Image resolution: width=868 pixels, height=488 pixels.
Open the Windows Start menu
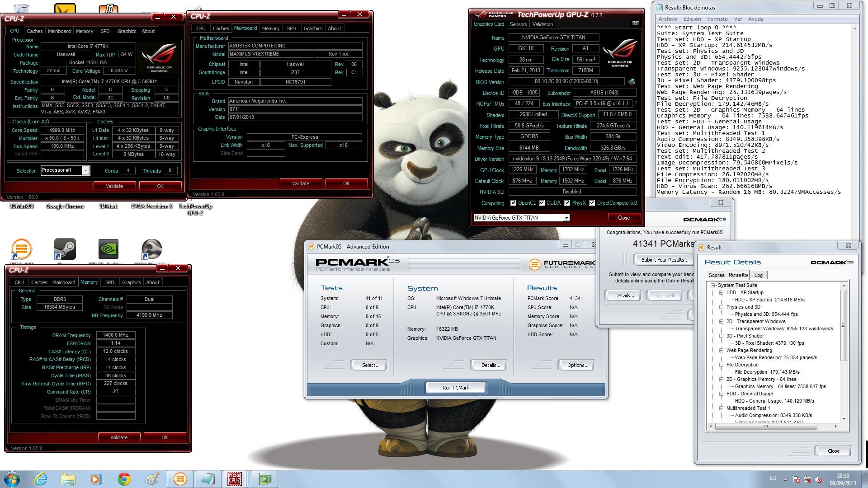coord(12,479)
